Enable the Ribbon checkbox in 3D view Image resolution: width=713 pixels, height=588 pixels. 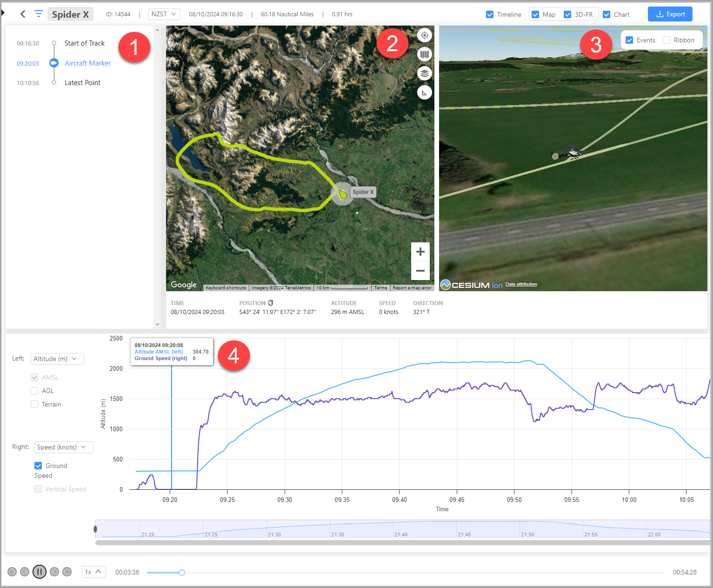[x=666, y=40]
